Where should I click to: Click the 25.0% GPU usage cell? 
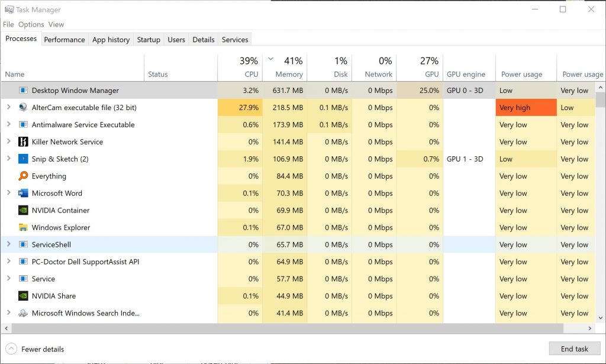pos(420,91)
